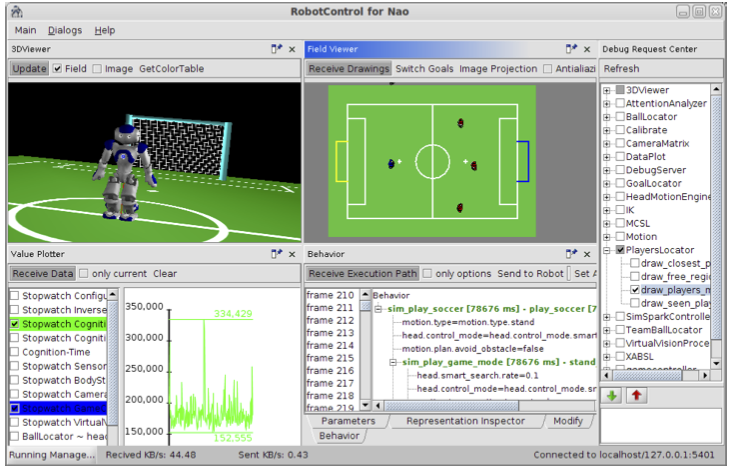
Task: Check the Cognition-Time checkbox
Action: pyautogui.click(x=15, y=352)
